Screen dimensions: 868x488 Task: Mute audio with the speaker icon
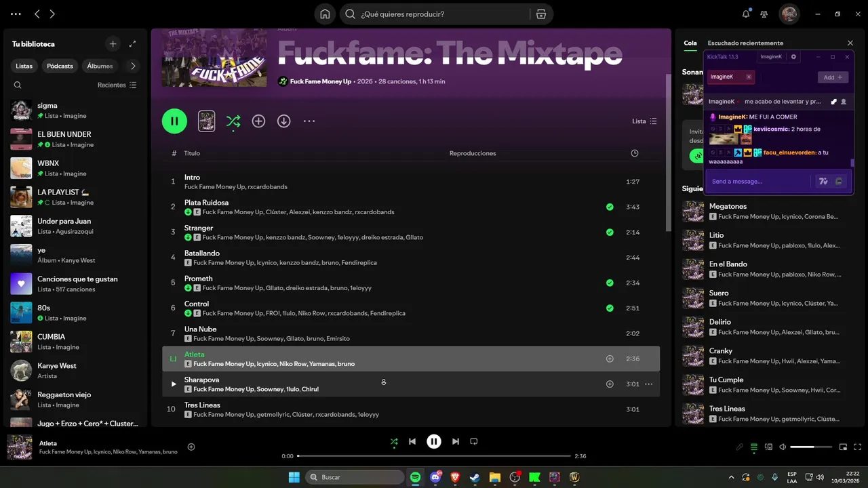(x=783, y=447)
